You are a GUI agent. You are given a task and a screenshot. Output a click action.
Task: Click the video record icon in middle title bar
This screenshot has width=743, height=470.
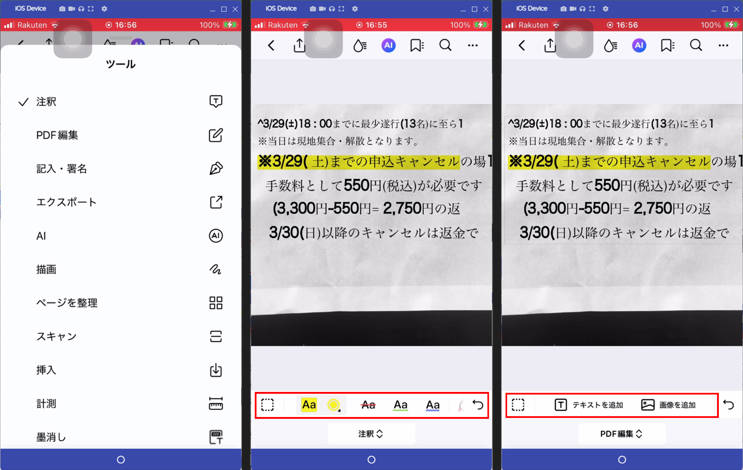[x=322, y=9]
